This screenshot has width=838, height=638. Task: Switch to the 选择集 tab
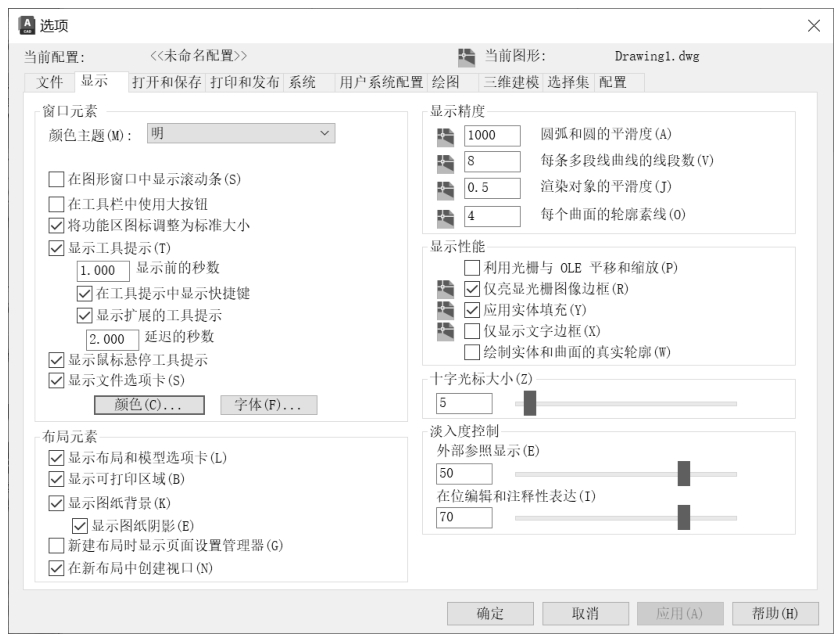point(569,82)
